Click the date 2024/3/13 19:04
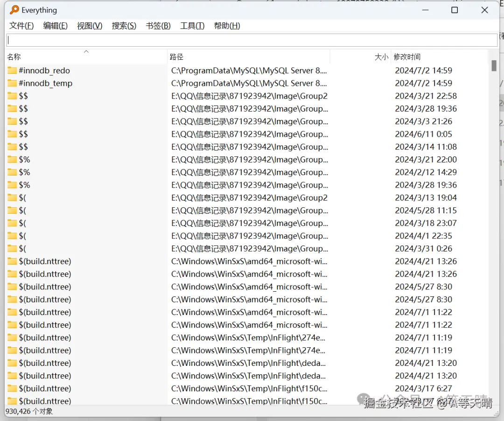This screenshot has height=421, width=504. pos(426,197)
